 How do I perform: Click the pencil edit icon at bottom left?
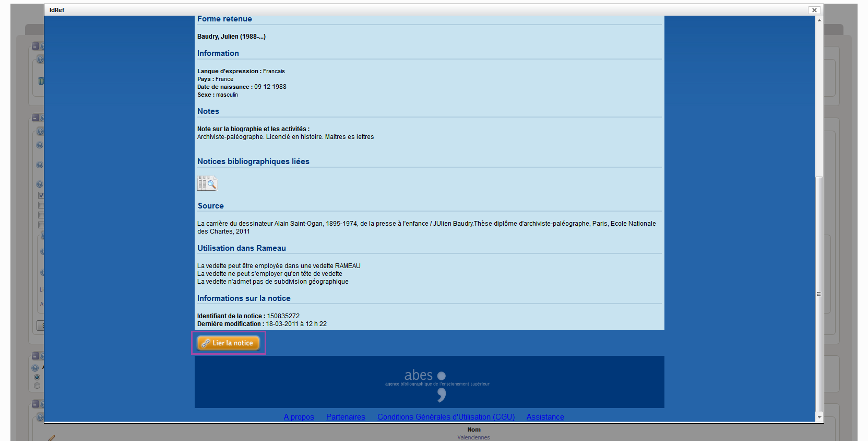pyautogui.click(x=51, y=437)
